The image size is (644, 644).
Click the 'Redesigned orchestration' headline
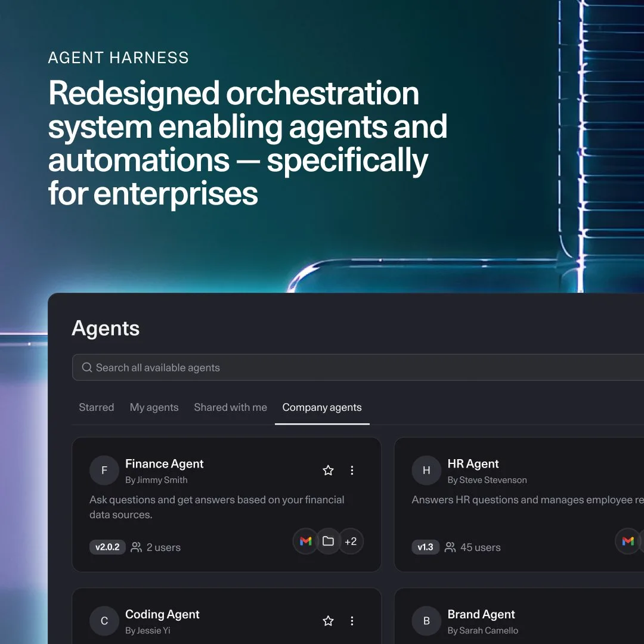click(x=234, y=93)
